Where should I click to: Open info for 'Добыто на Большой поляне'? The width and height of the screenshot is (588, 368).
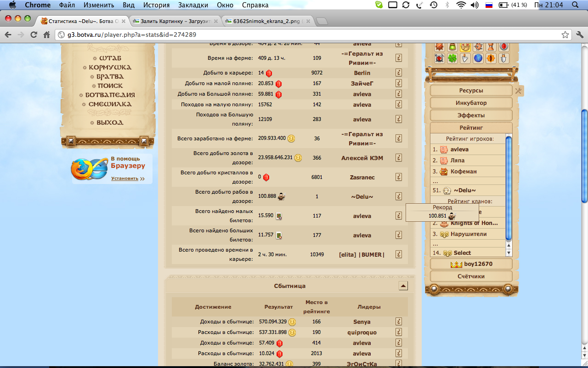pos(399,94)
